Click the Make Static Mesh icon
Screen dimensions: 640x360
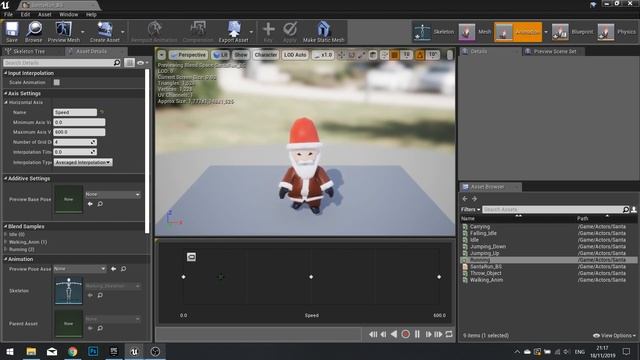tap(323, 32)
